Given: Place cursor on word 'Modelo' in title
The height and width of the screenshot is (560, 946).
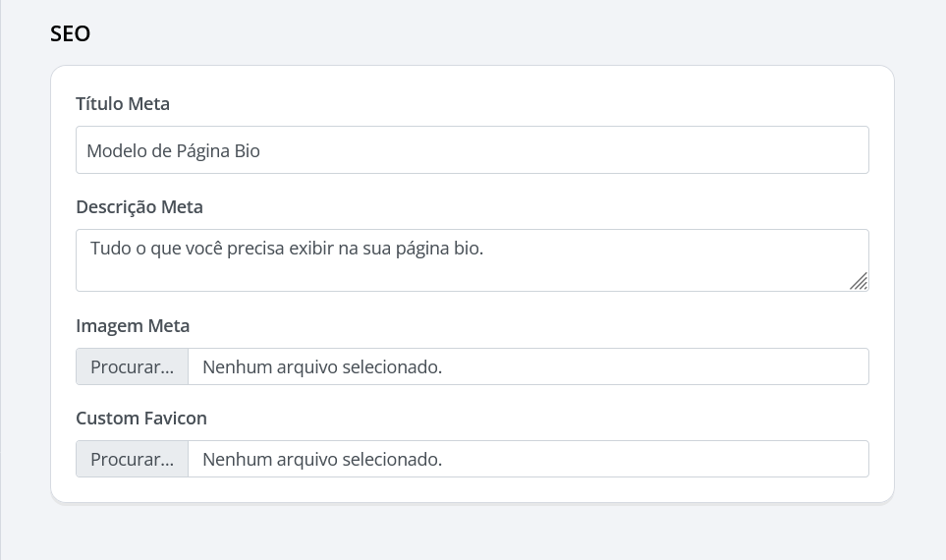Looking at the screenshot, I should 114,151.
